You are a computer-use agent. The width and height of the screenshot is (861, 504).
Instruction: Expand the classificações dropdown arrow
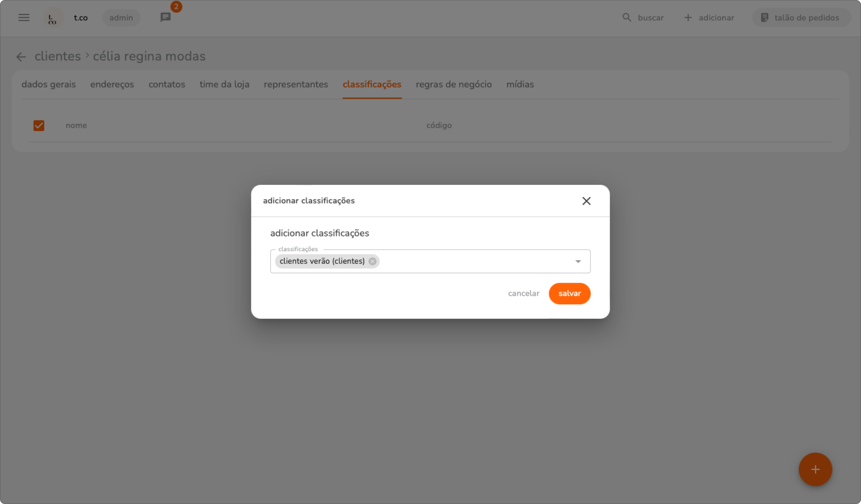click(x=578, y=261)
